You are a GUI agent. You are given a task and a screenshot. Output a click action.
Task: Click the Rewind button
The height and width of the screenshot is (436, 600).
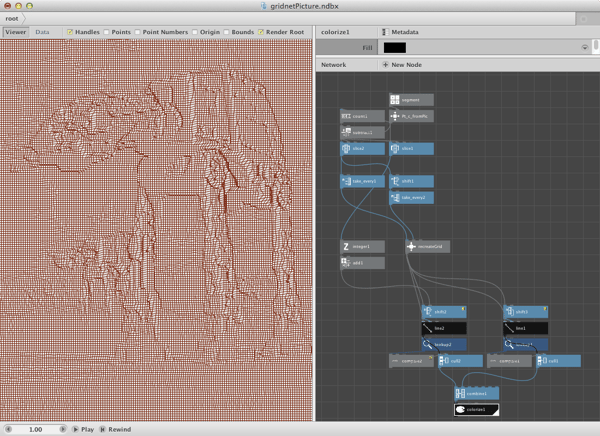point(115,429)
